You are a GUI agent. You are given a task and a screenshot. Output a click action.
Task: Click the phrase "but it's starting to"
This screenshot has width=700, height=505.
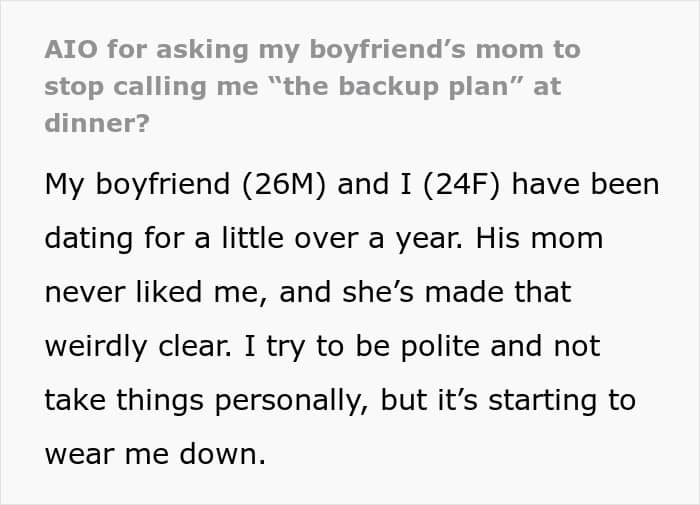508,400
